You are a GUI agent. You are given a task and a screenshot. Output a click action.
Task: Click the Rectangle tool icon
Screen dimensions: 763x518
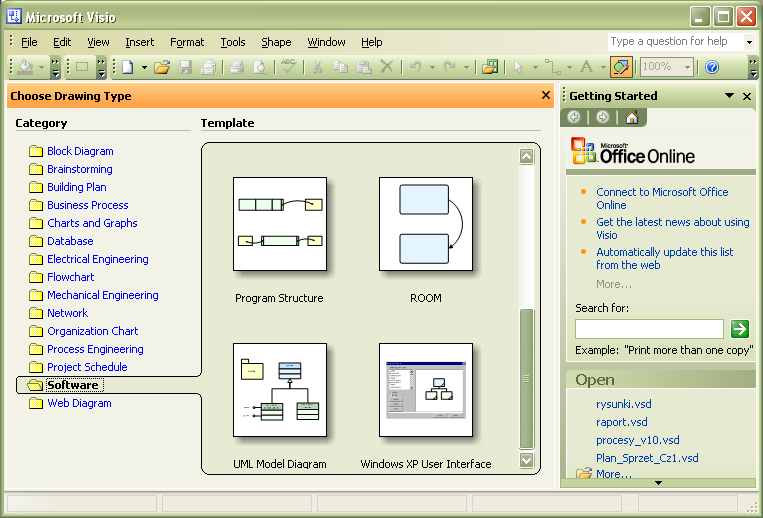click(82, 67)
